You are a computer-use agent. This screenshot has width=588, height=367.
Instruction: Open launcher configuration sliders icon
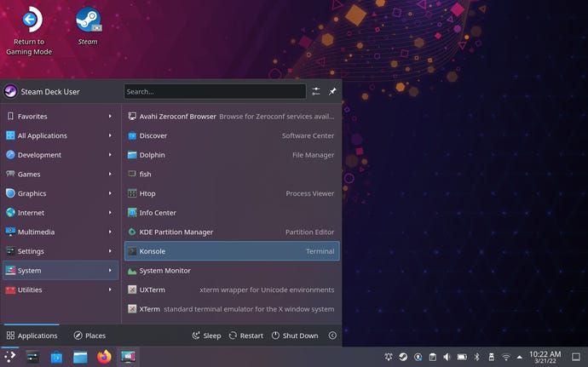click(316, 91)
